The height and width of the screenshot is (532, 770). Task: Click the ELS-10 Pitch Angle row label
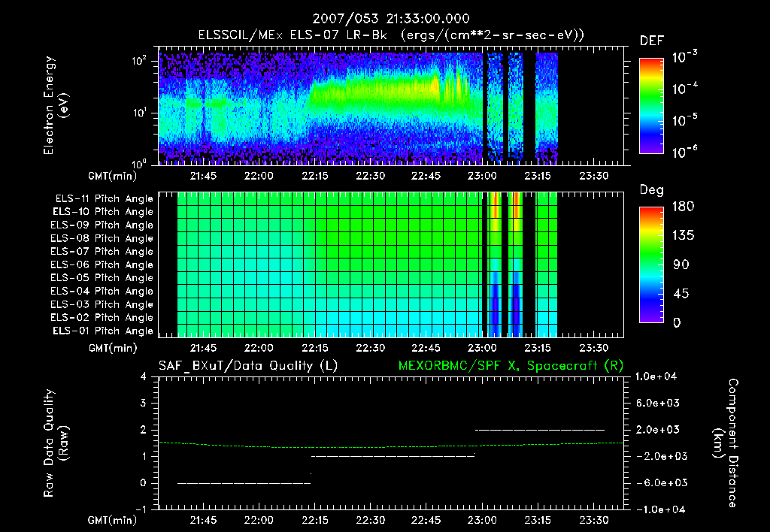pos(103,212)
